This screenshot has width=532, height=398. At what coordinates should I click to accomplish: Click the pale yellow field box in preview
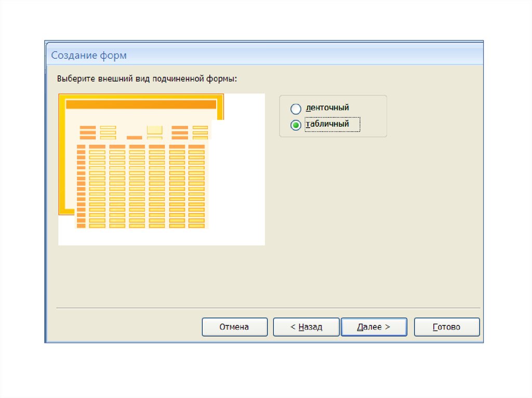[155, 130]
